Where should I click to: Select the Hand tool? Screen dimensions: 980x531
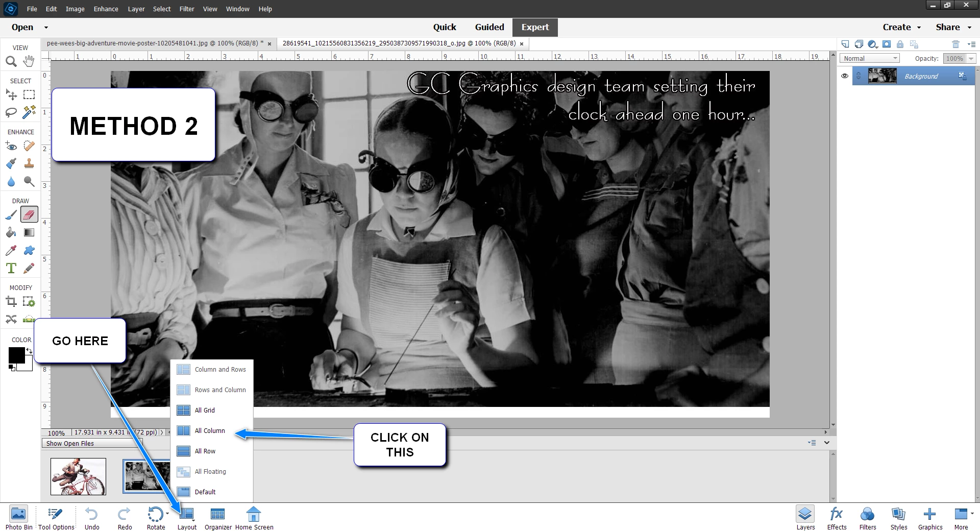tap(29, 62)
